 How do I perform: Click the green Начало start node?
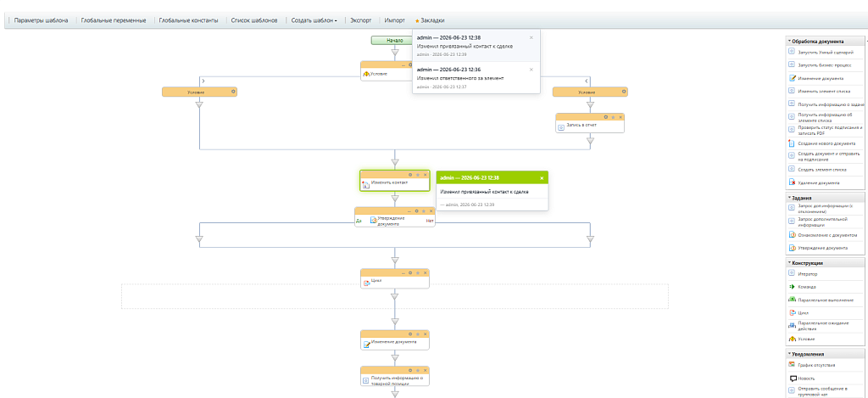pos(395,40)
